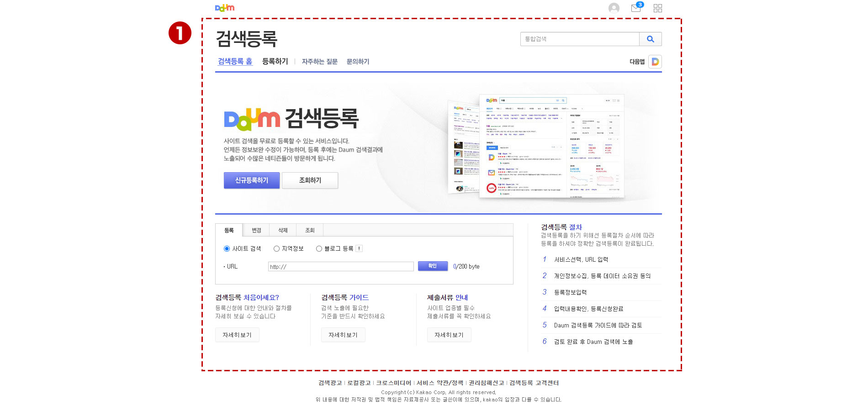
Task: Click the 신규등록하기 button
Action: click(x=252, y=180)
